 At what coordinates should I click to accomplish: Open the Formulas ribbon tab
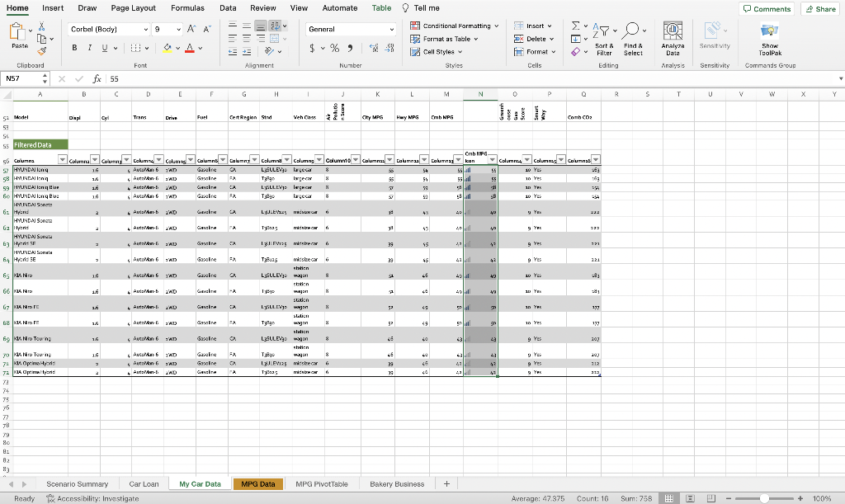point(187,8)
